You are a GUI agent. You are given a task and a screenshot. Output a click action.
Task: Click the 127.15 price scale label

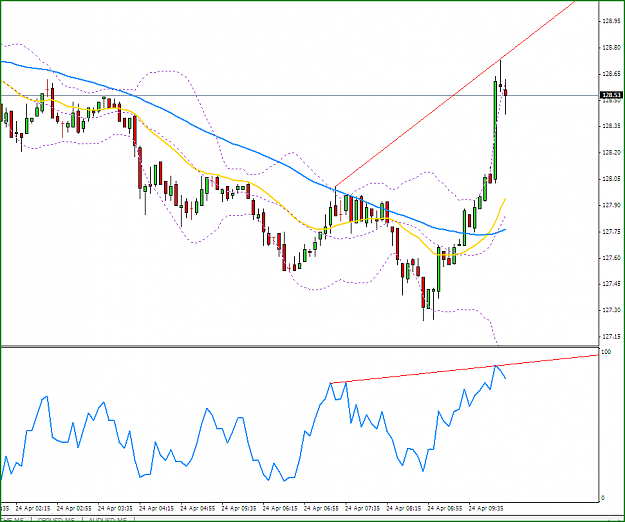click(x=611, y=337)
